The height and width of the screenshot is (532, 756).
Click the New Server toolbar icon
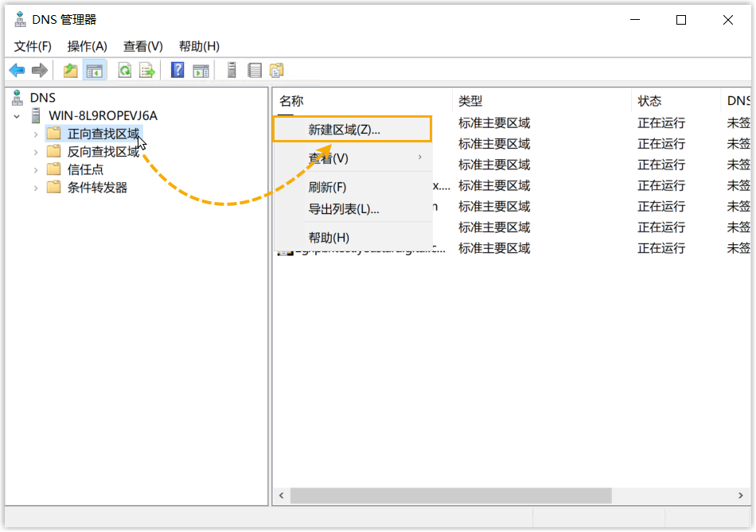coord(232,71)
